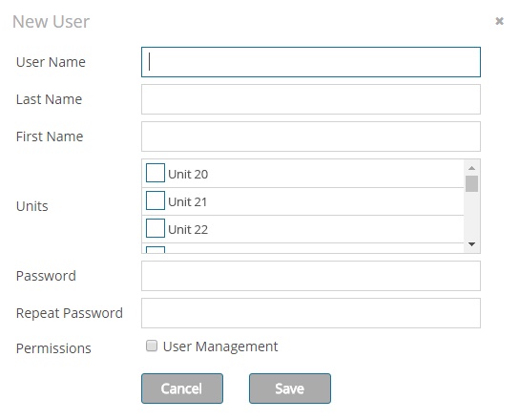
Task: Focus the Password input field
Action: coord(311,276)
